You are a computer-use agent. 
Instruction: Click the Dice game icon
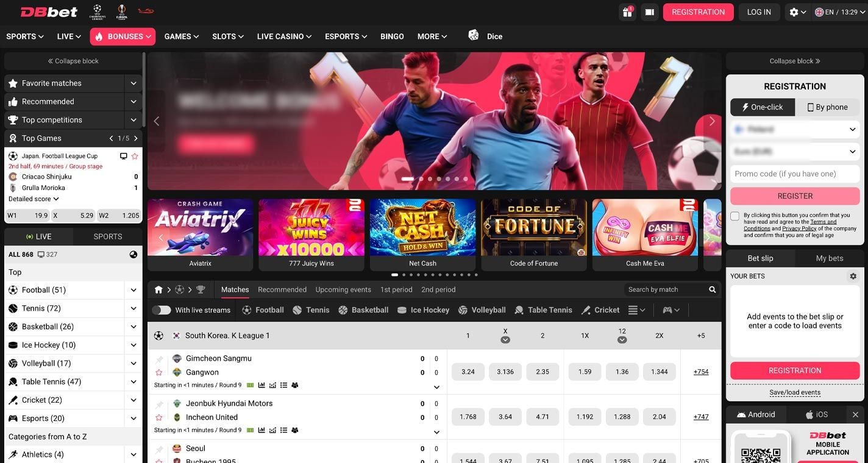point(474,36)
